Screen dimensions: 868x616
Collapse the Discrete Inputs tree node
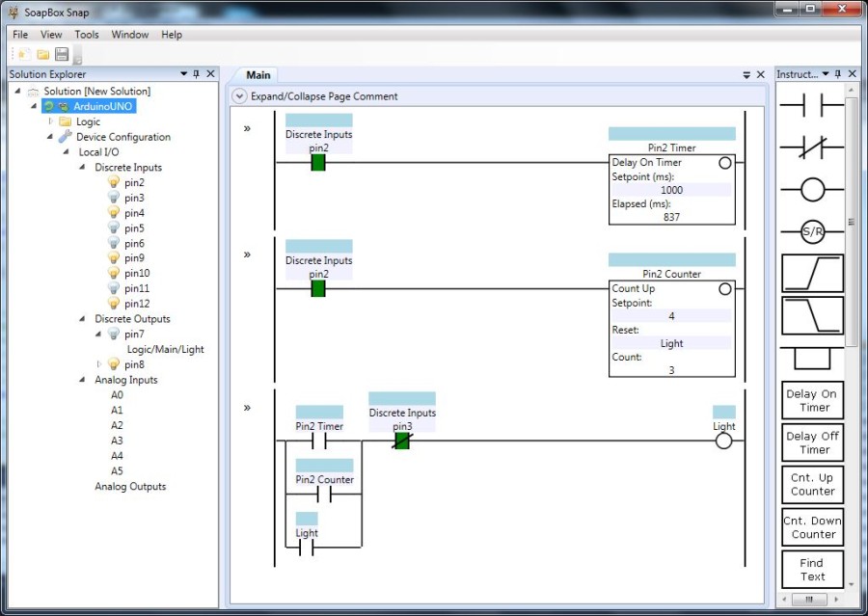click(82, 167)
